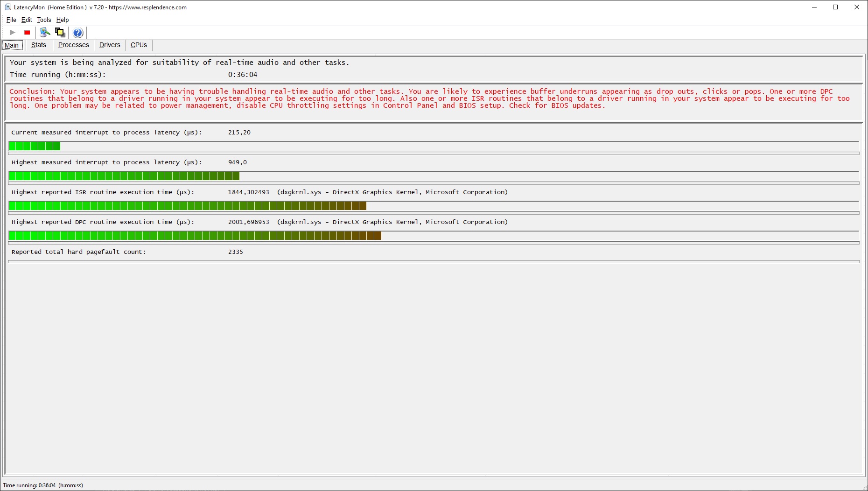Click the 'Highest reported ISR routine execution time' label

[x=103, y=192]
